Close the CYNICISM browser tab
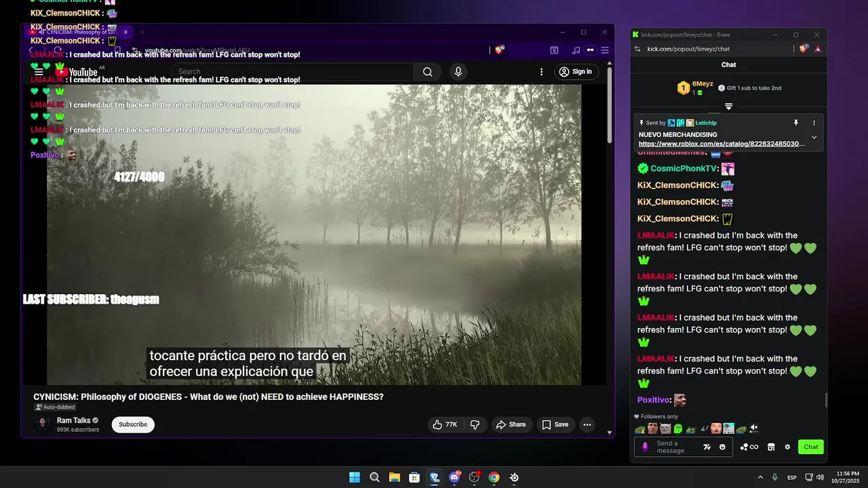This screenshot has width=868, height=488. (125, 32)
